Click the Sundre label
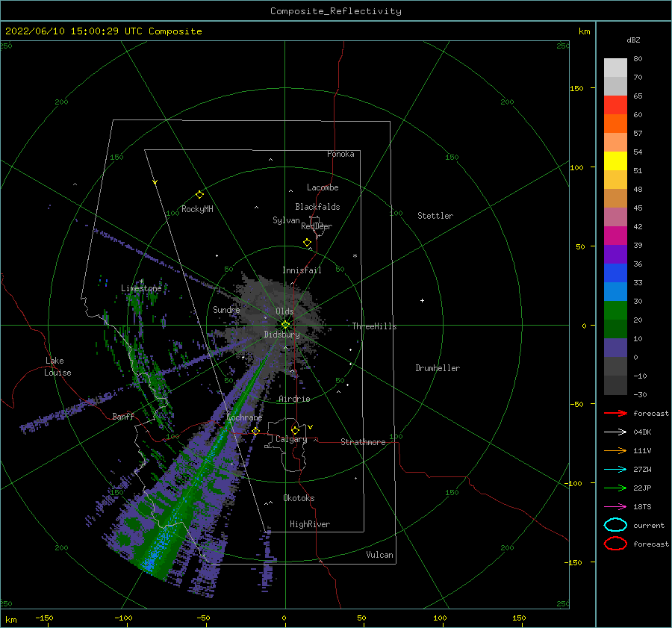 coord(226,309)
